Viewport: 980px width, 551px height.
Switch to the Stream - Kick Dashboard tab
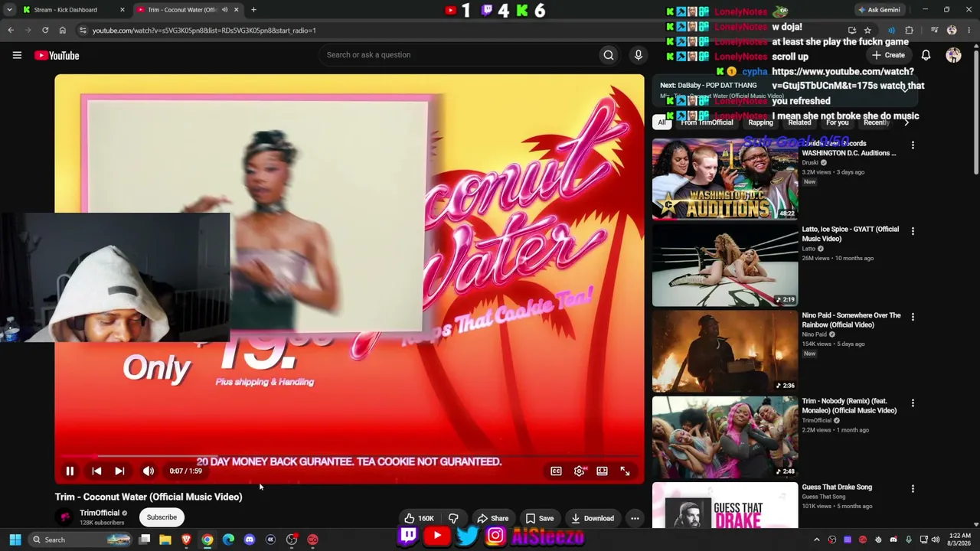pyautogui.click(x=73, y=10)
